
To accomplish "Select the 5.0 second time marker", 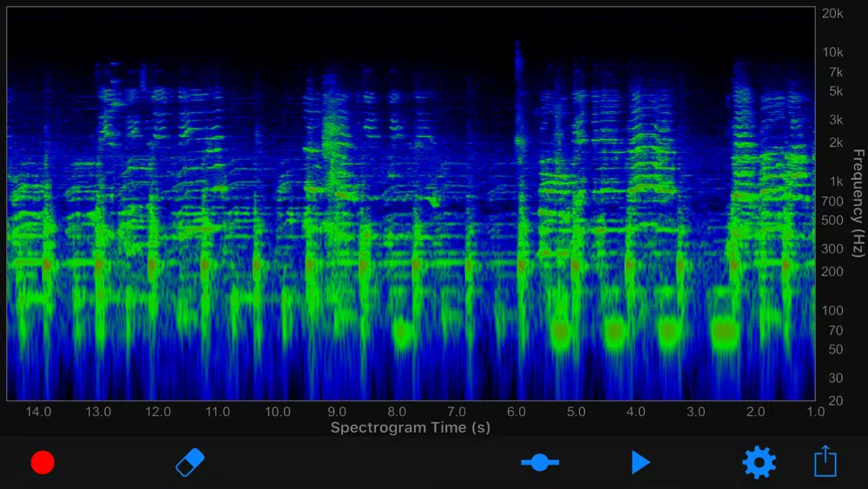I will [x=575, y=412].
